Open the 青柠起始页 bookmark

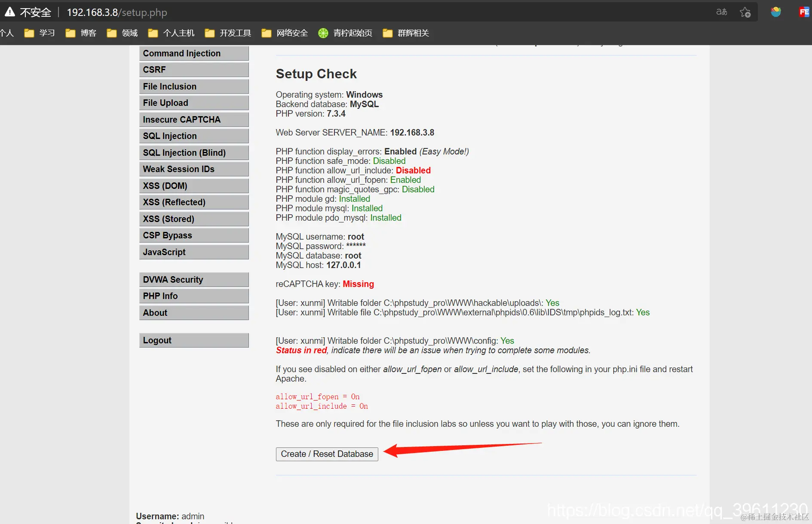pos(345,33)
